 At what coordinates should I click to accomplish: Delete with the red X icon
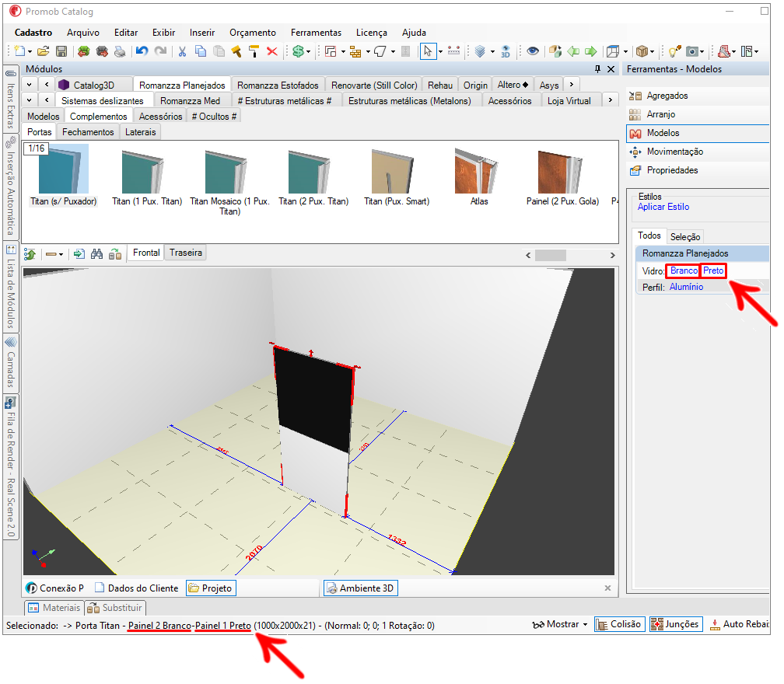click(x=272, y=51)
